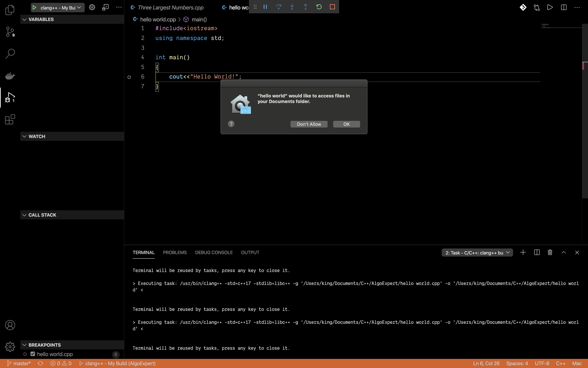
Task: Click OK in the Documents access dialog
Action: pos(346,124)
